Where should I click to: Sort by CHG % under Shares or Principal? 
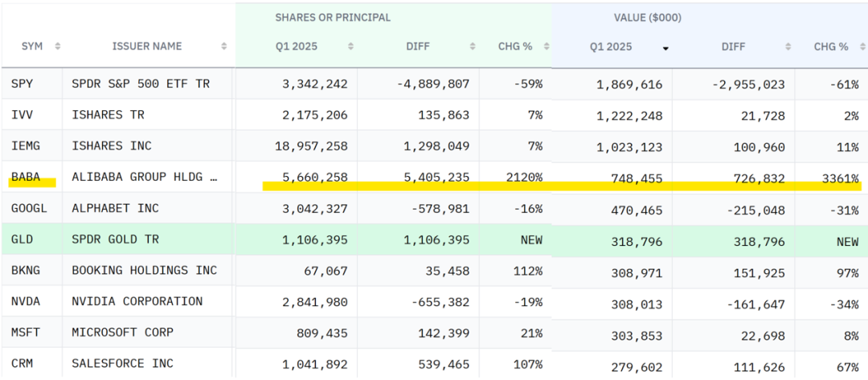[547, 47]
